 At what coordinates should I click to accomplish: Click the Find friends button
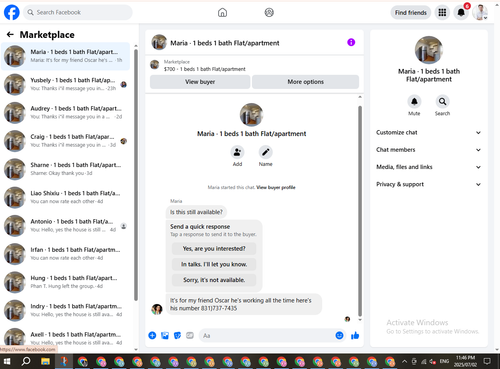click(411, 13)
